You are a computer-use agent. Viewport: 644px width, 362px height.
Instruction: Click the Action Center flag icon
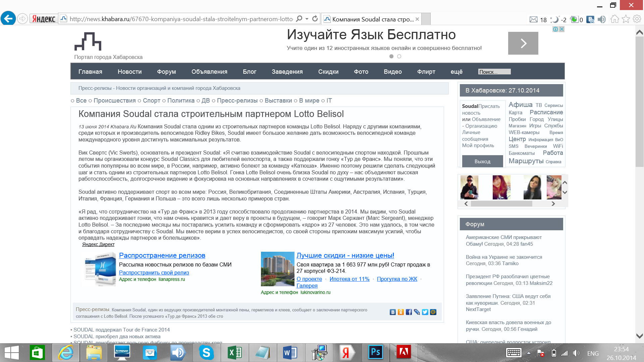(540, 353)
